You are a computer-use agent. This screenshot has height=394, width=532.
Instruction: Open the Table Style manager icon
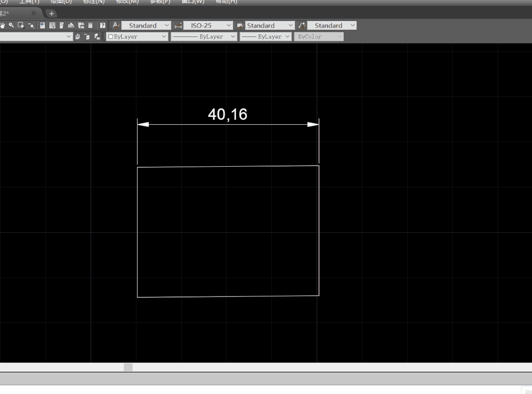point(240,26)
